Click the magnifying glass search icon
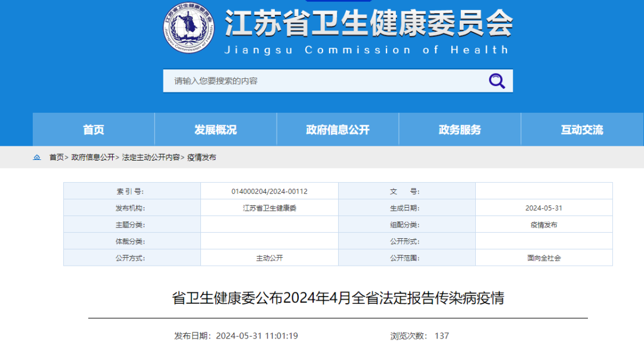 pos(497,81)
